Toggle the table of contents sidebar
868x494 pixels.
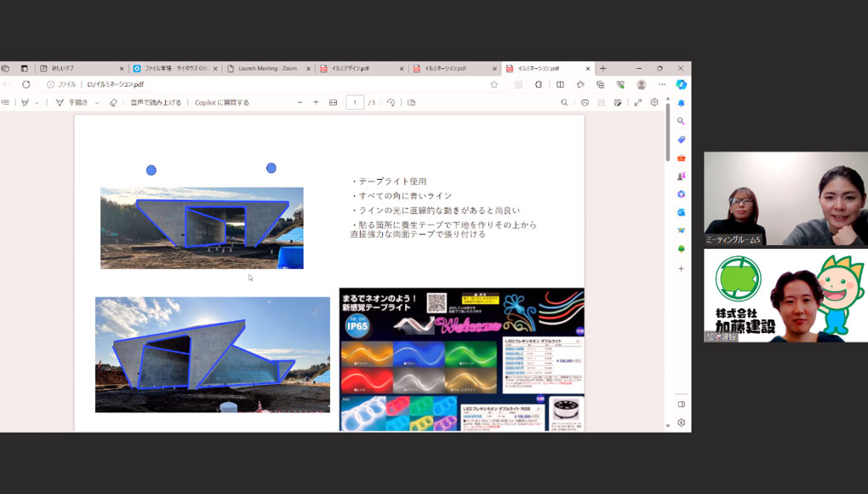click(6, 102)
